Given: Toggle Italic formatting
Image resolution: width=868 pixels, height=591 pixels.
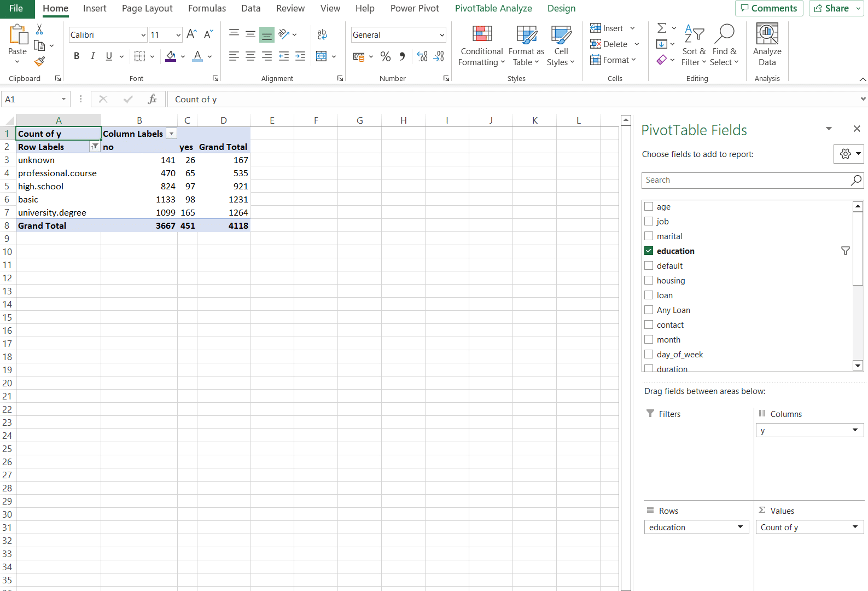Looking at the screenshot, I should point(93,56).
